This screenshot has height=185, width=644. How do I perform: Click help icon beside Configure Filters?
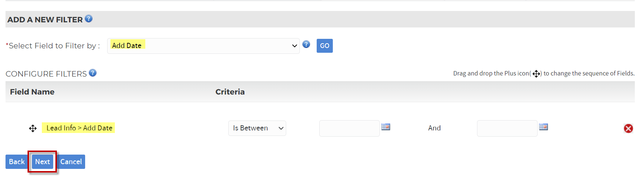[92, 73]
